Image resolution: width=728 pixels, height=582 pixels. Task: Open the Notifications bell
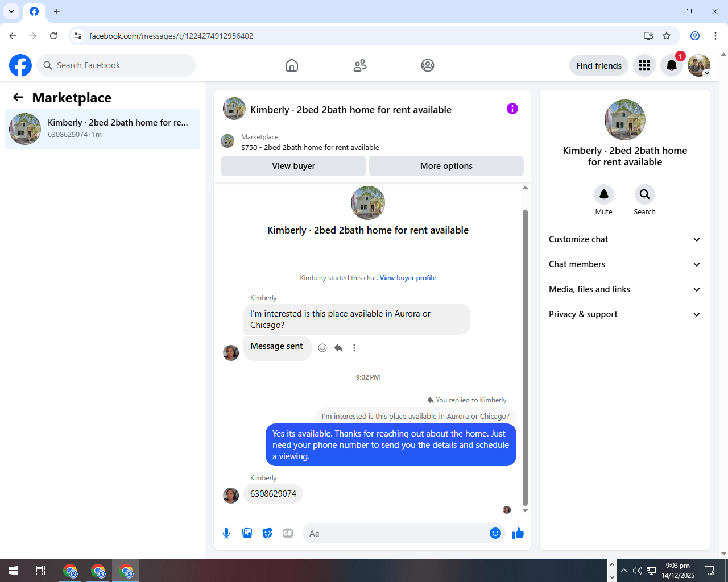pos(672,65)
